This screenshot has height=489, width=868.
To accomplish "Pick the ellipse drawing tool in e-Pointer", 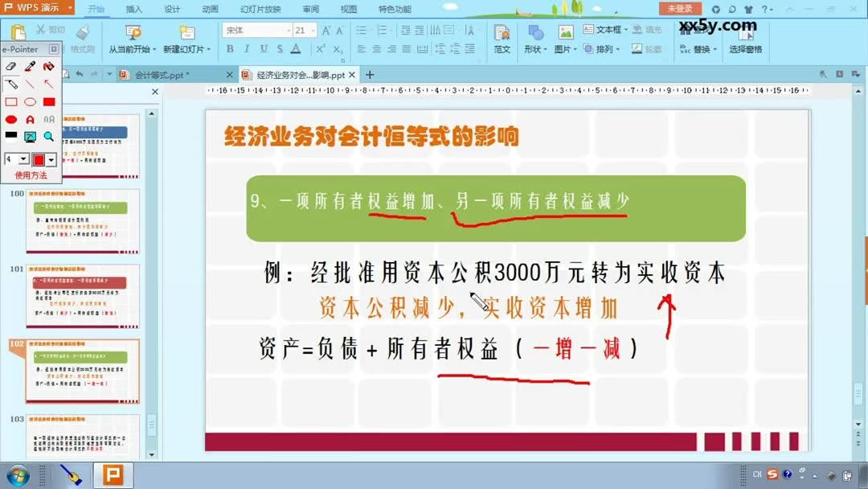I will [x=31, y=100].
